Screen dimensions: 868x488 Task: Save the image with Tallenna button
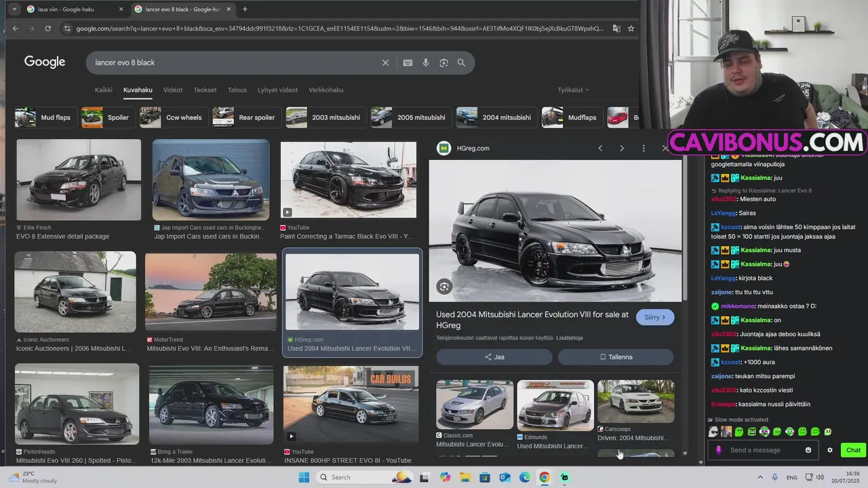(x=616, y=357)
